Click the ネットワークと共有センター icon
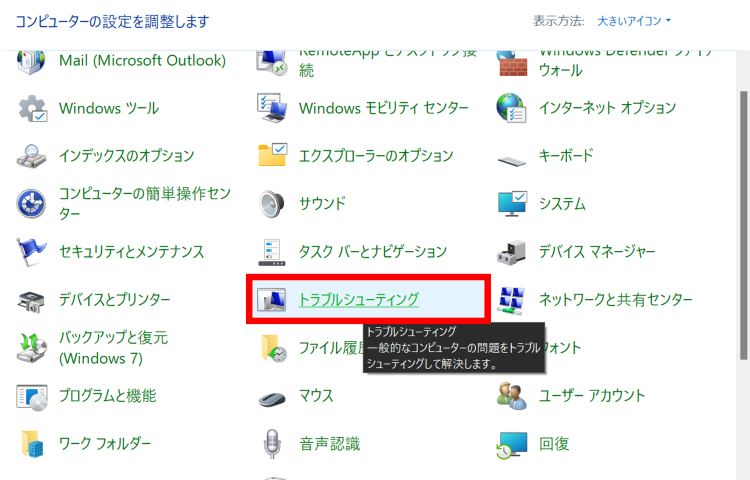This screenshot has height=480, width=750. point(512,300)
